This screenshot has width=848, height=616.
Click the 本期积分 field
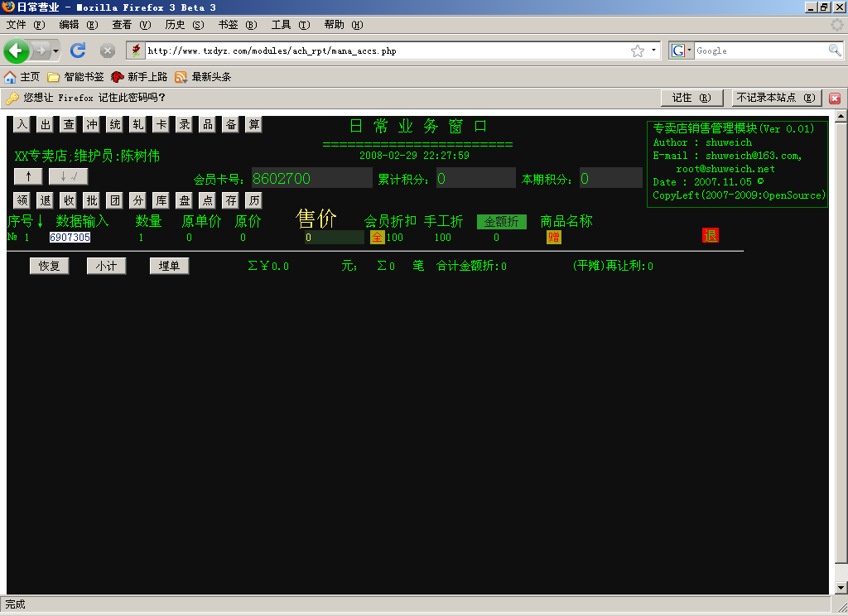(x=610, y=179)
